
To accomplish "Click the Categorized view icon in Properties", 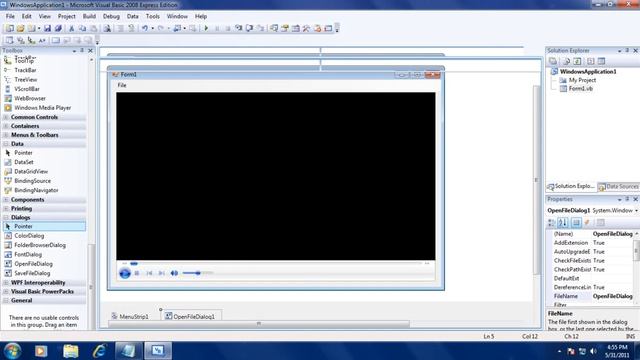I will (551, 223).
